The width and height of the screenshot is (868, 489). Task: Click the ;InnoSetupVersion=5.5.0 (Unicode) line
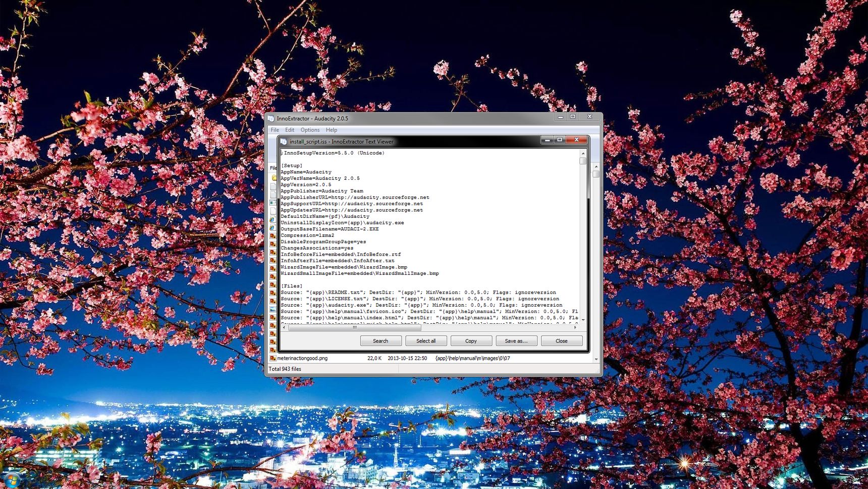[x=333, y=153]
